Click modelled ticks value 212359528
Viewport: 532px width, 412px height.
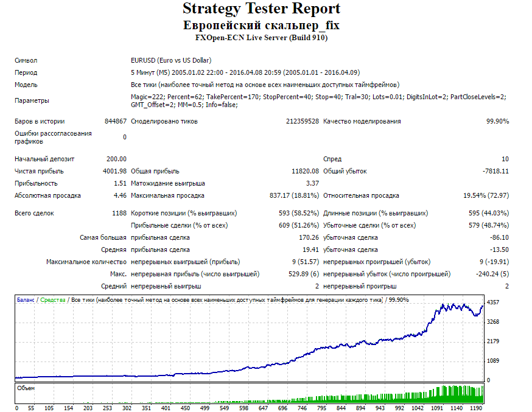pos(303,121)
